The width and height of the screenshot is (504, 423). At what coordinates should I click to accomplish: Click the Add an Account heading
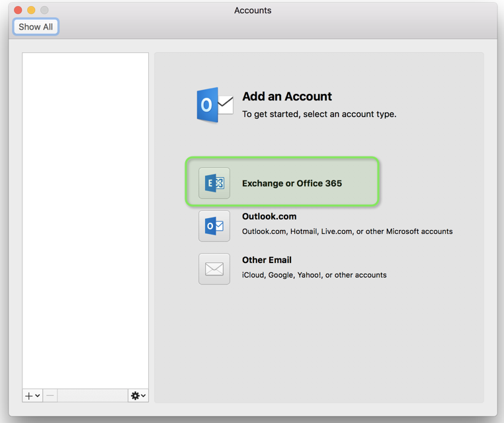click(286, 96)
